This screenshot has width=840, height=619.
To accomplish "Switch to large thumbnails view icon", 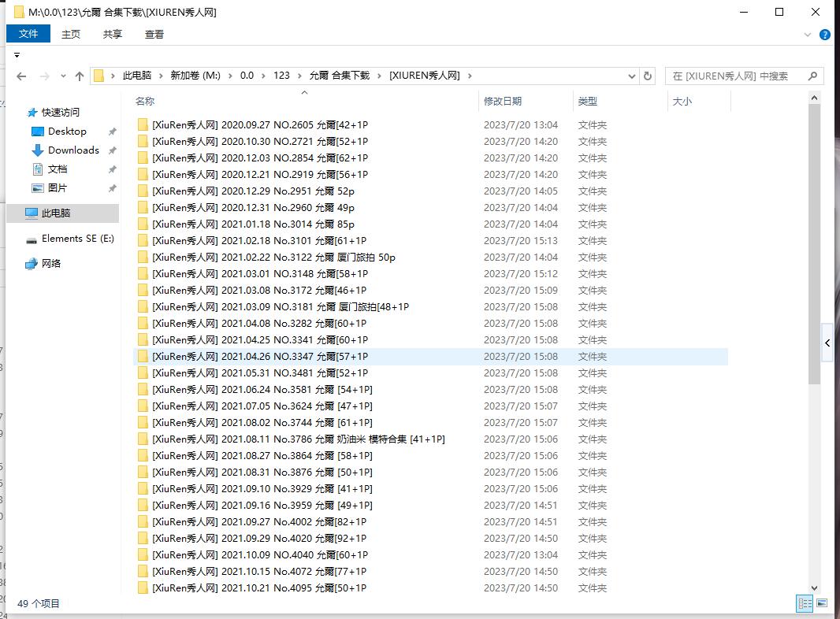I will 822,604.
